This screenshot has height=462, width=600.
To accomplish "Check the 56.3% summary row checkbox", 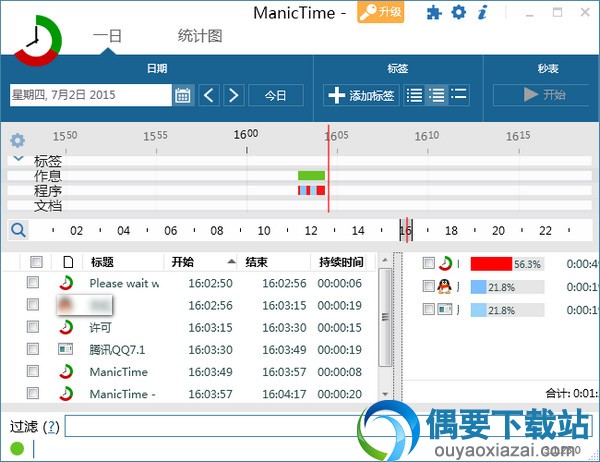I will click(x=429, y=263).
